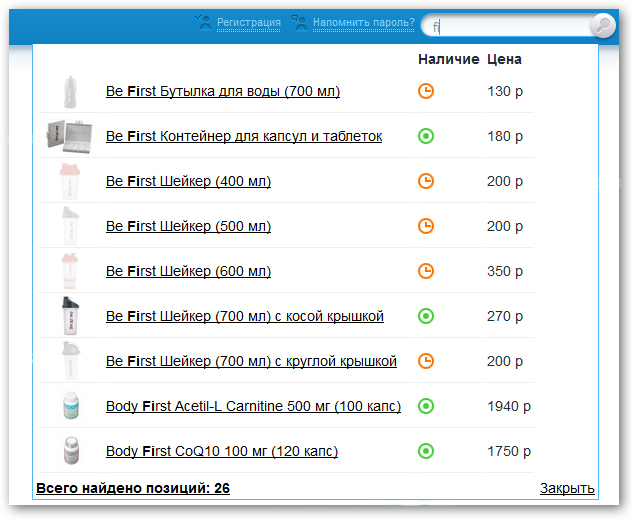This screenshot has height=520, width=634.
Task: Click clock icon for Шейкер (600 мл)
Action: click(426, 271)
